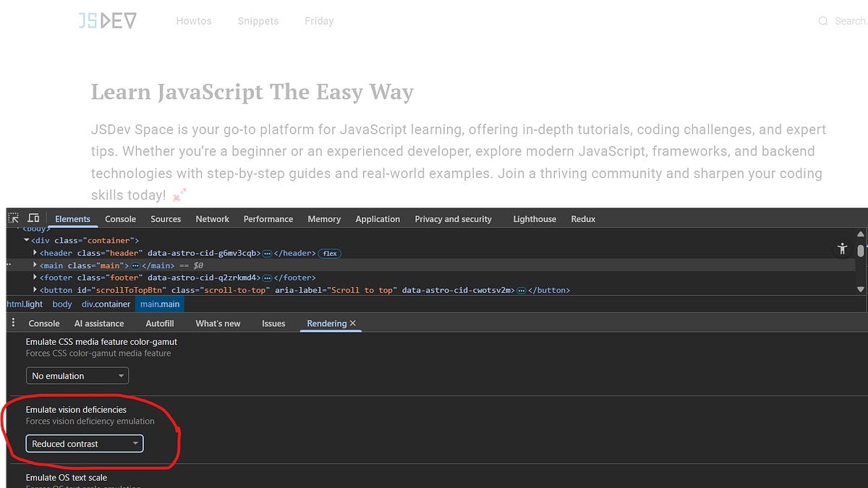
Task: Toggle the device toolbar icon
Action: pyautogui.click(x=33, y=218)
